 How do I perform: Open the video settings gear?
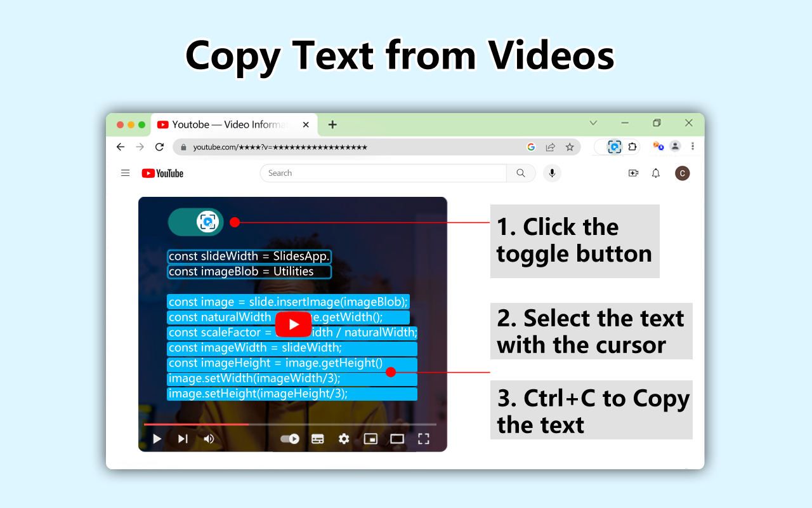344,439
